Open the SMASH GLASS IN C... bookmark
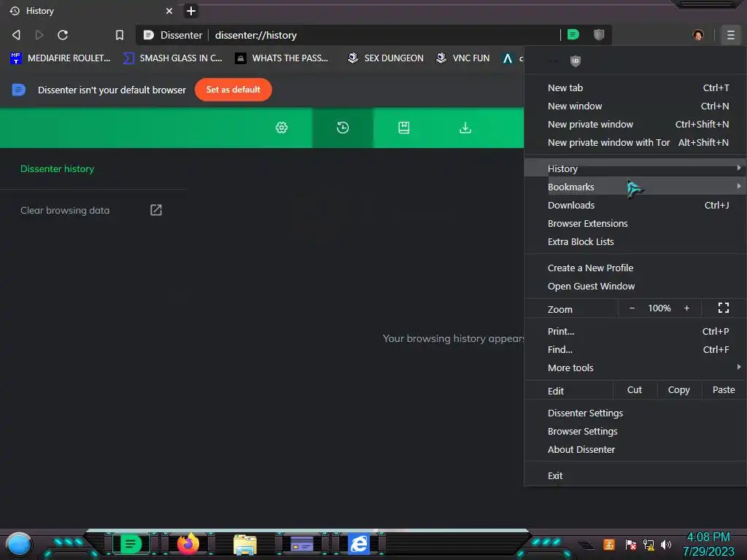This screenshot has width=747, height=560. tap(172, 58)
